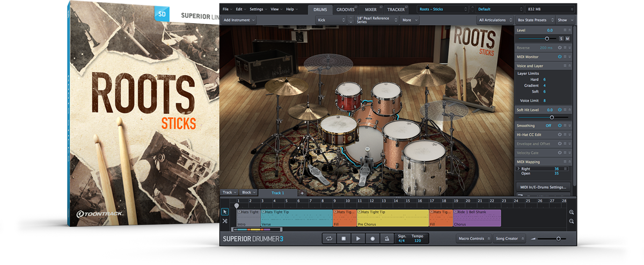Toggle the MIDI Monitor power button
The image size is (644, 265).
pos(559,56)
